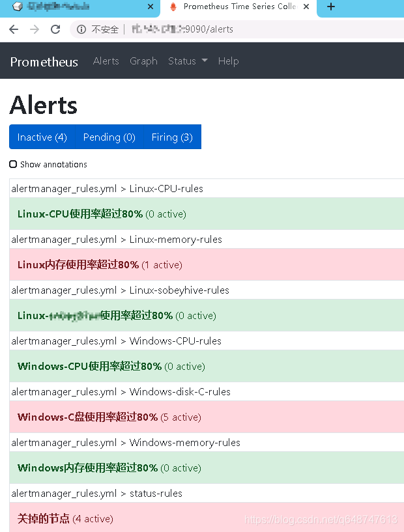The height and width of the screenshot is (532, 404).
Task: Click the large Alerts page heading
Action: coord(44,105)
